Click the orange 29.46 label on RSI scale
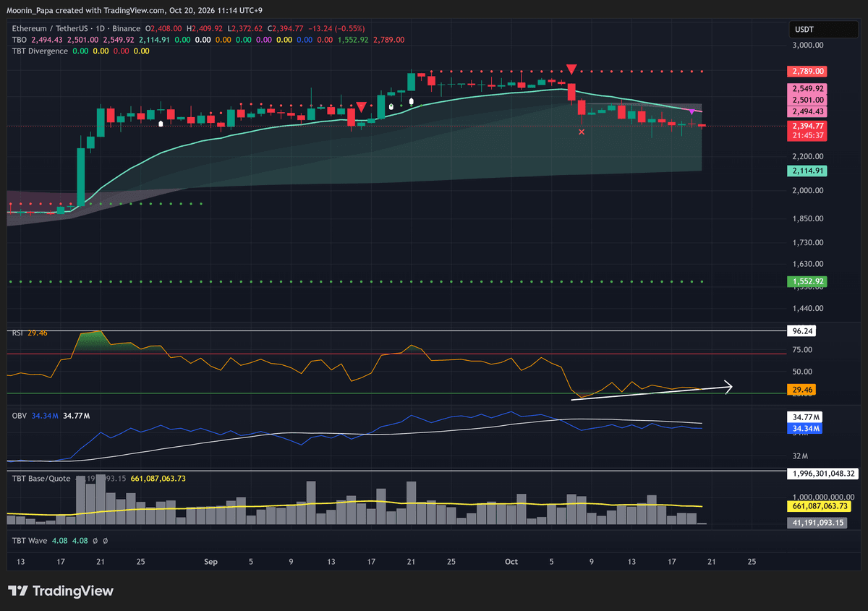This screenshot has height=611, width=868. (x=802, y=390)
